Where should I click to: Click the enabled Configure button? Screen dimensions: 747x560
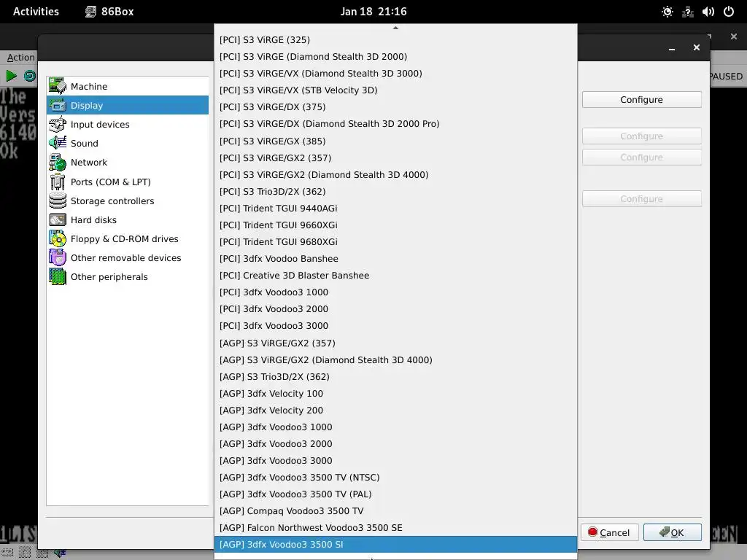click(641, 99)
